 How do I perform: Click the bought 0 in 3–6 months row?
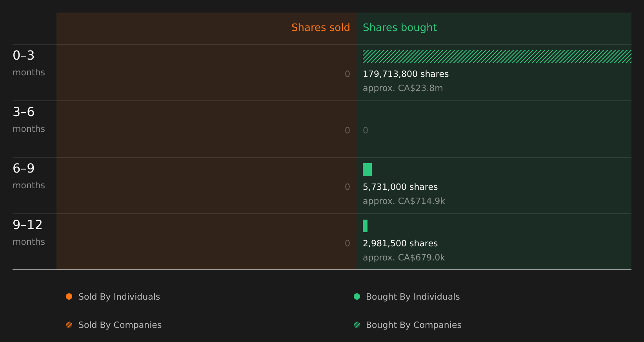point(366,131)
